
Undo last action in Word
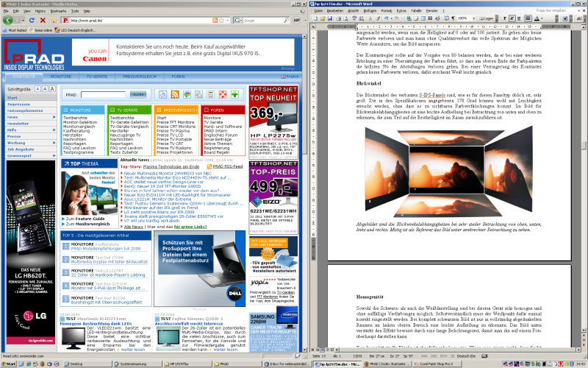[x=387, y=18]
